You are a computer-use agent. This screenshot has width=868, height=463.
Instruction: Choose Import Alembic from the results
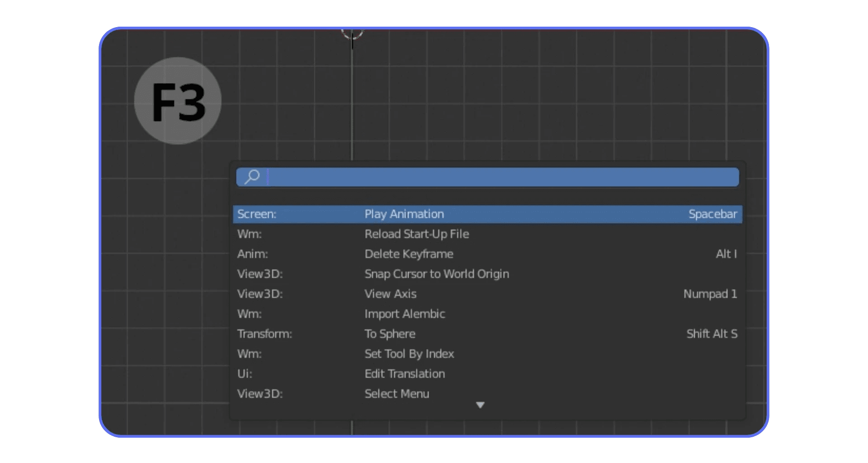point(405,313)
